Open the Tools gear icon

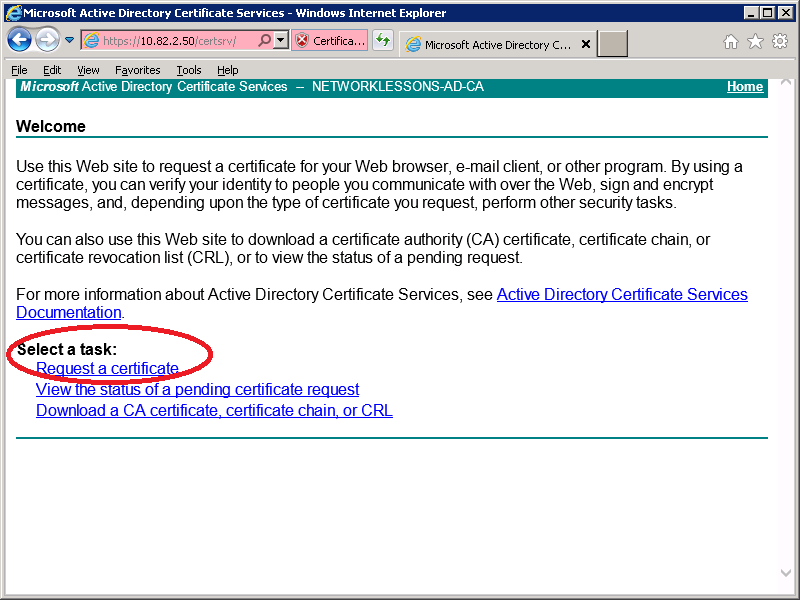[780, 41]
